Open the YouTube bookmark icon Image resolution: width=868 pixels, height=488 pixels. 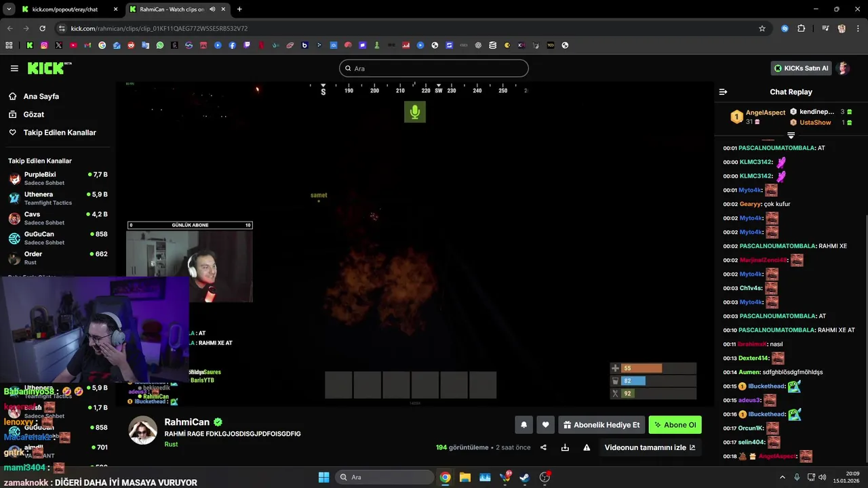coord(73,45)
